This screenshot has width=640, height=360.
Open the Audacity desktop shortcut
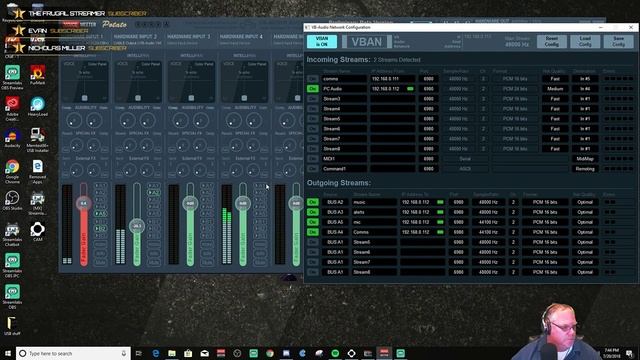pos(12,139)
